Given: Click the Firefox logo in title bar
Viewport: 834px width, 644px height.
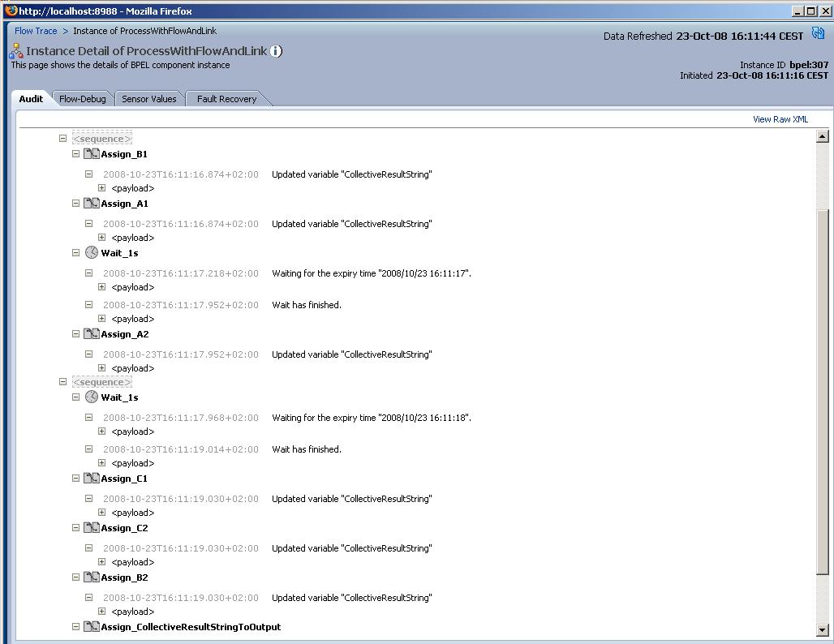Looking at the screenshot, I should tap(11, 11).
